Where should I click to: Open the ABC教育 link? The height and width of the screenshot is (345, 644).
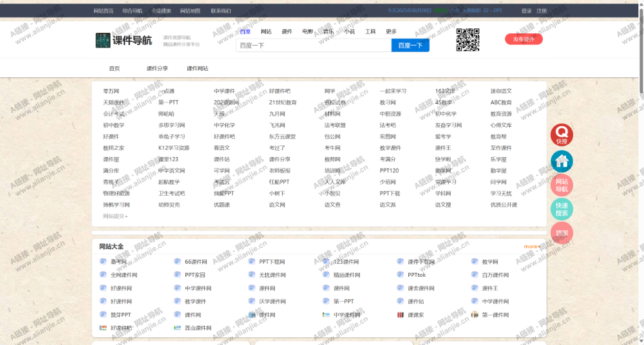[x=501, y=102]
